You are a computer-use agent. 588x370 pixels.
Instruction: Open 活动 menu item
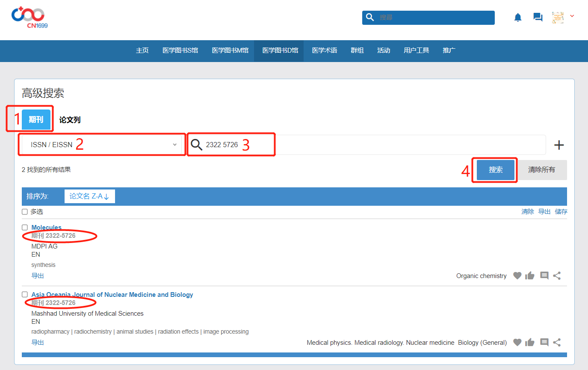(x=384, y=50)
